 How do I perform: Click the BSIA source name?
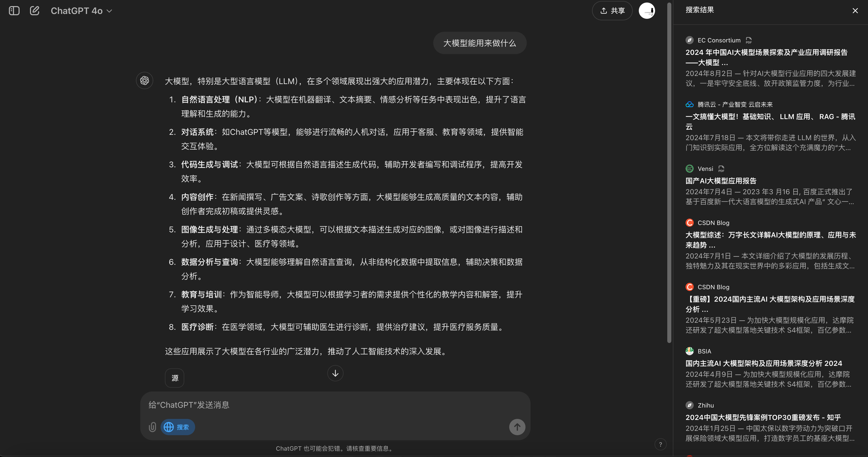pos(704,351)
